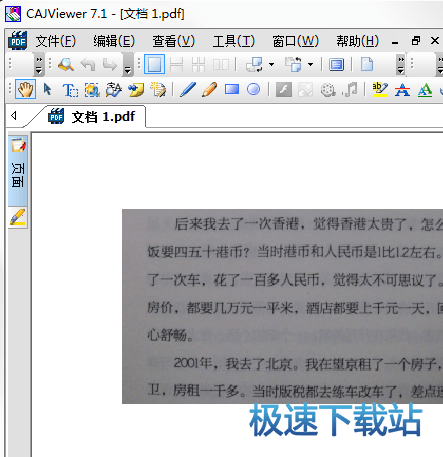Open the text recognition OCR tool
The width and height of the screenshot is (443, 457).
click(x=114, y=90)
